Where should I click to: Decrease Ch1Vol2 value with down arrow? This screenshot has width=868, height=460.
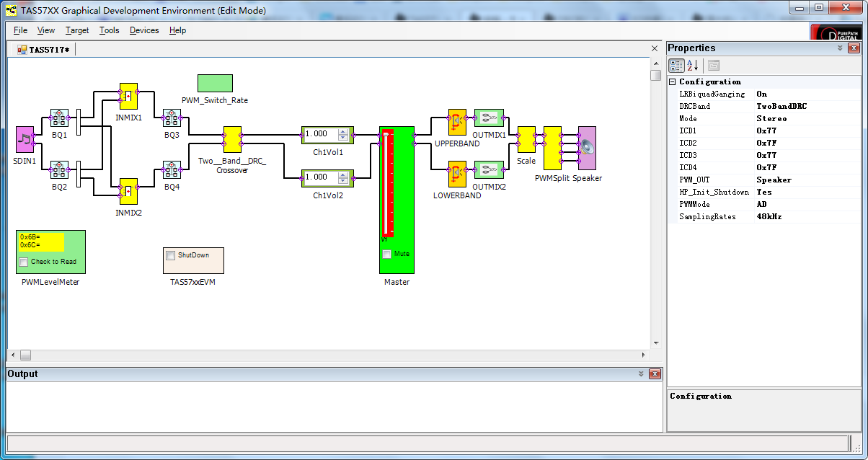(343, 180)
